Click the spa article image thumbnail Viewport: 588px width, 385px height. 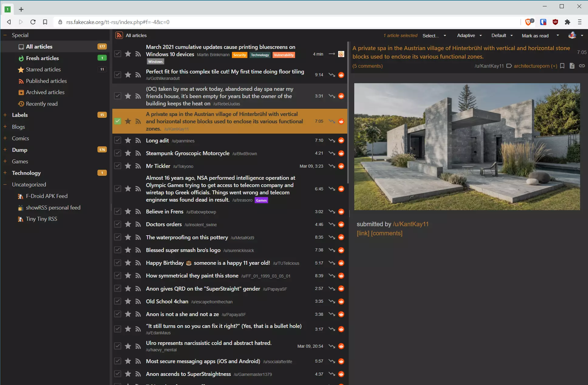(x=467, y=147)
